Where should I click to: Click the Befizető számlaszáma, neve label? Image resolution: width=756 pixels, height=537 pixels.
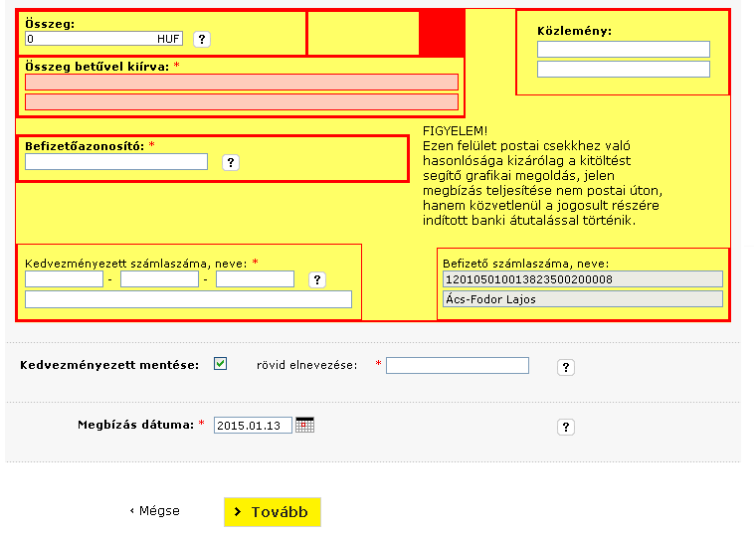tap(525, 264)
